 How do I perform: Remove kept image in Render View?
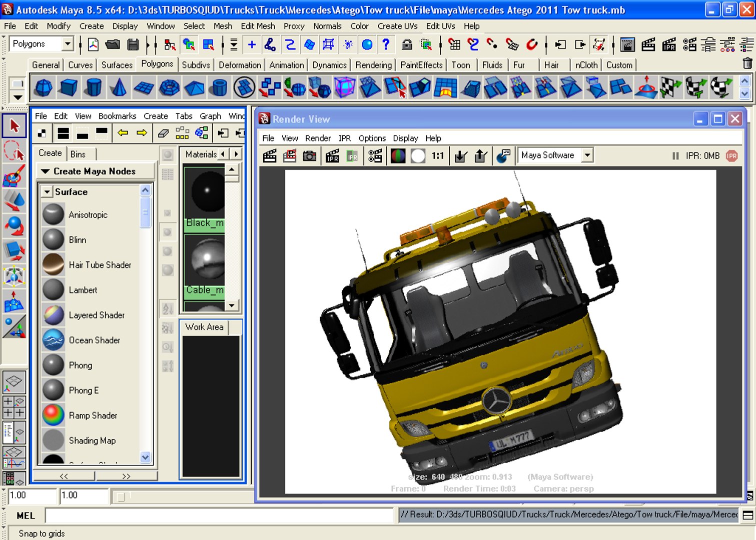(x=481, y=156)
